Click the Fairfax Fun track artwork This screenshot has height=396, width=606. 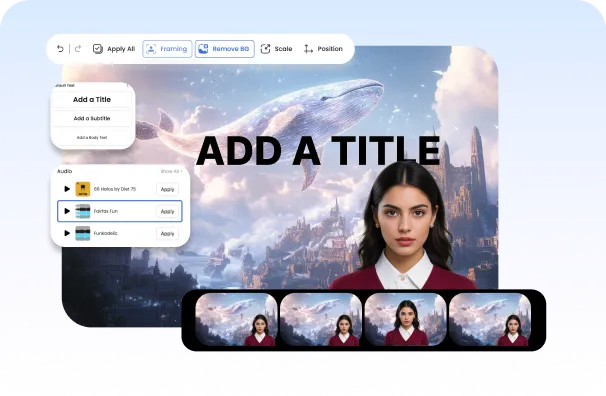point(83,211)
